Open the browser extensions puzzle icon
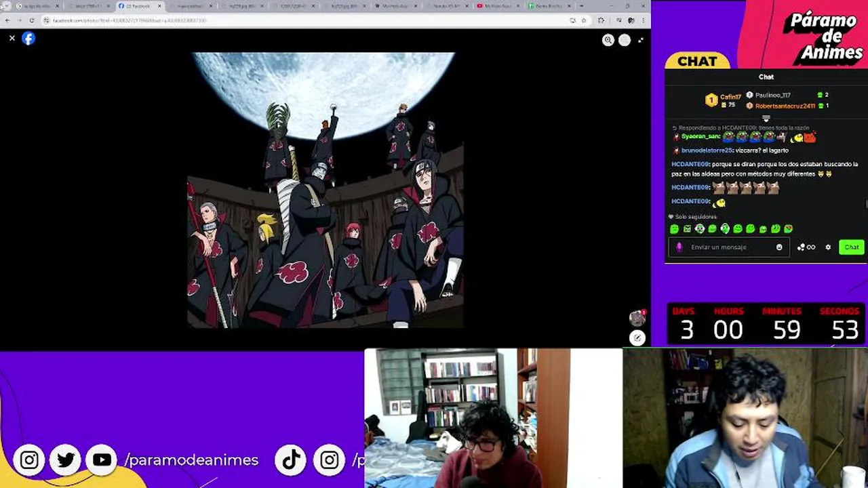The width and height of the screenshot is (868, 488). coord(601,20)
